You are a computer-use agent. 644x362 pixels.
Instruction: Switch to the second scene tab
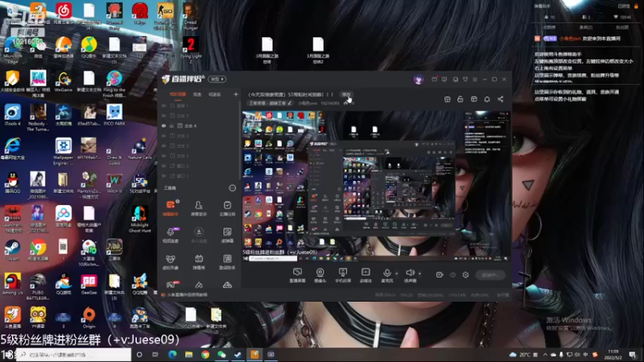pos(197,94)
